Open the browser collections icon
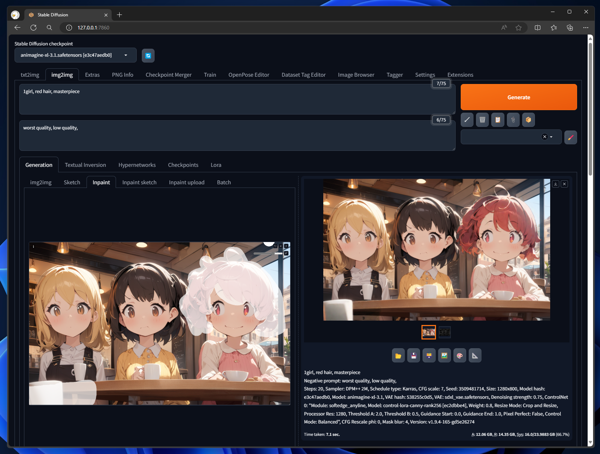Viewport: 600px width, 454px height. click(570, 28)
